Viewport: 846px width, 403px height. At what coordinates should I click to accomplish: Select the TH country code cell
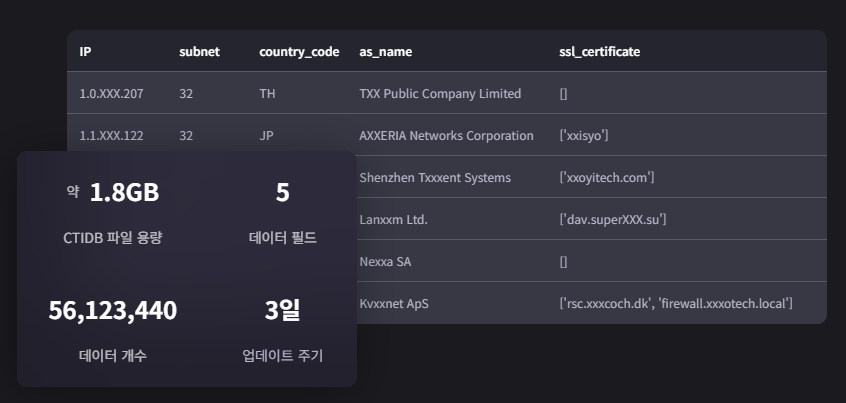tap(268, 94)
